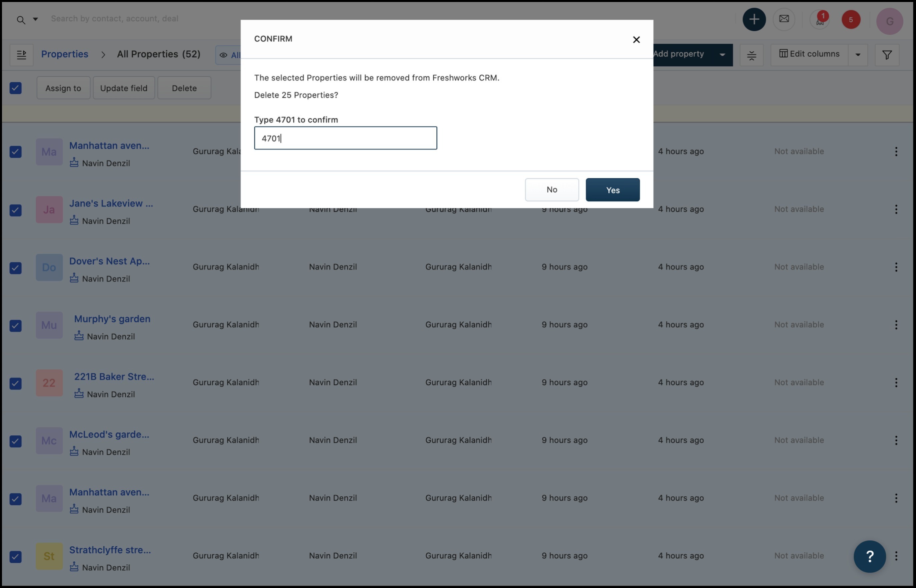The image size is (916, 588).
Task: Click the confirmation code input field
Action: coord(345,138)
